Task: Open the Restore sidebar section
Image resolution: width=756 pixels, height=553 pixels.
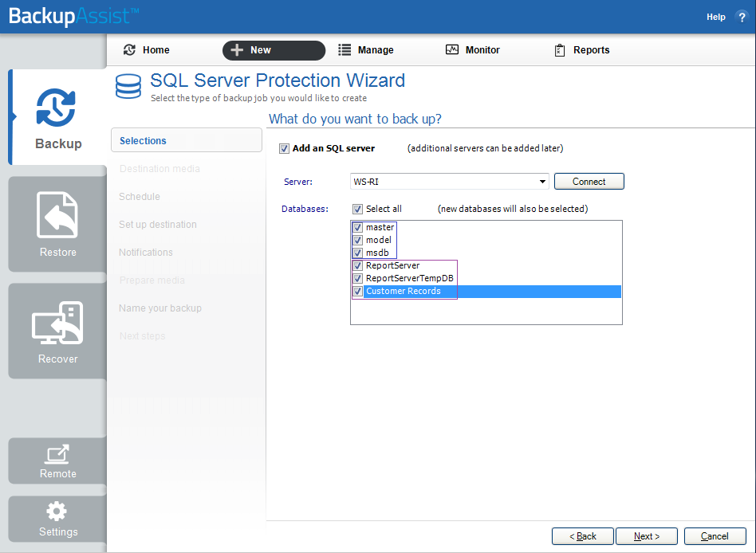Action: tap(57, 225)
